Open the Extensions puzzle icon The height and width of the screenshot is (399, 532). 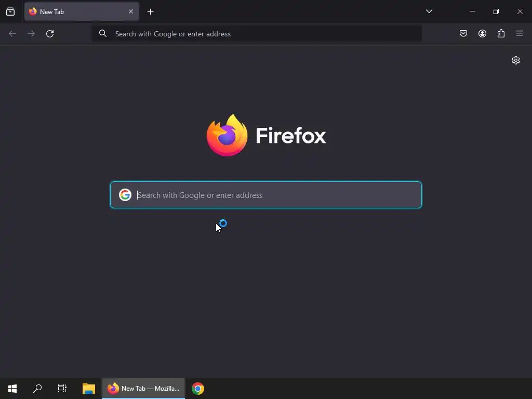pos(501,33)
